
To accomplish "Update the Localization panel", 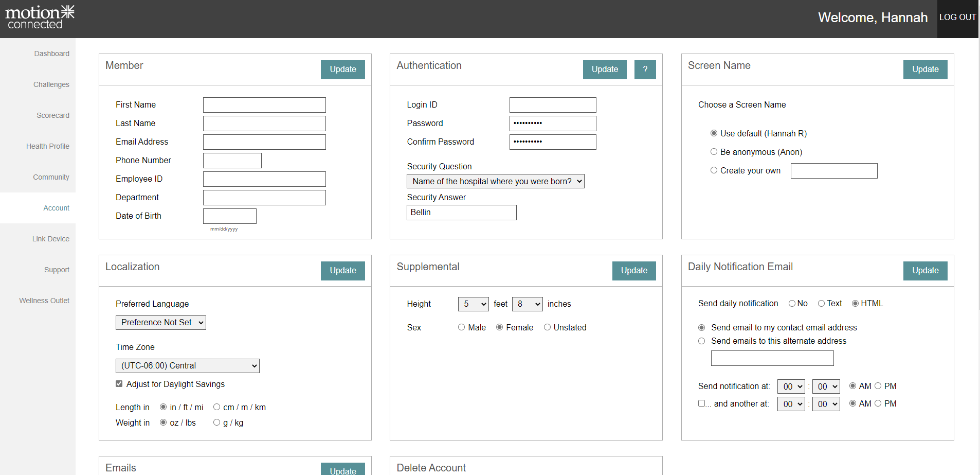I will pyautogui.click(x=343, y=271).
